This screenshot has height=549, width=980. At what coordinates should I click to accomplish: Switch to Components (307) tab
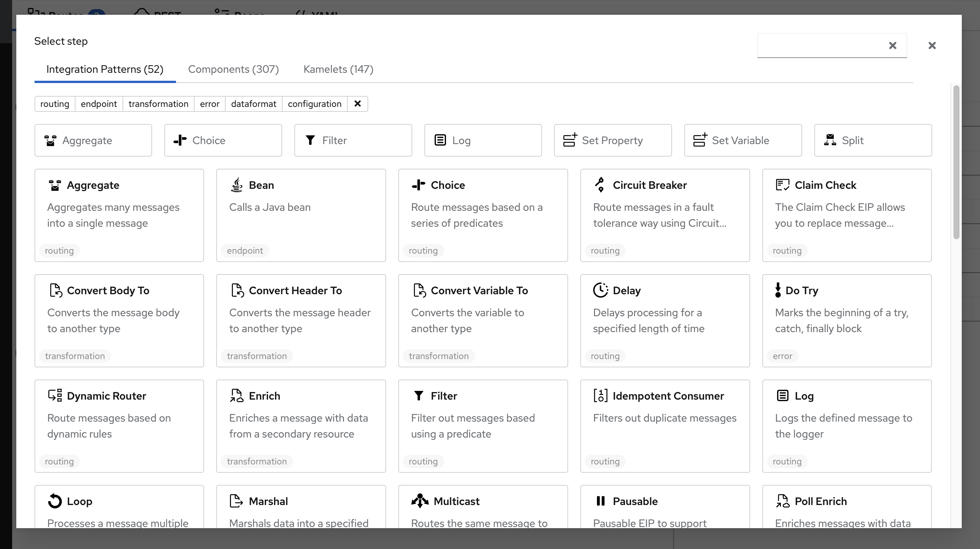tap(233, 69)
